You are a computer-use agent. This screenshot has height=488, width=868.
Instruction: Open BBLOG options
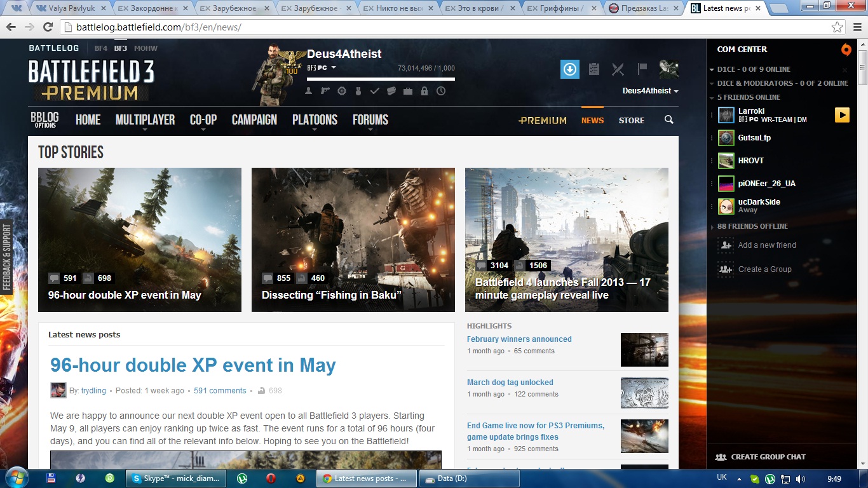(x=45, y=119)
